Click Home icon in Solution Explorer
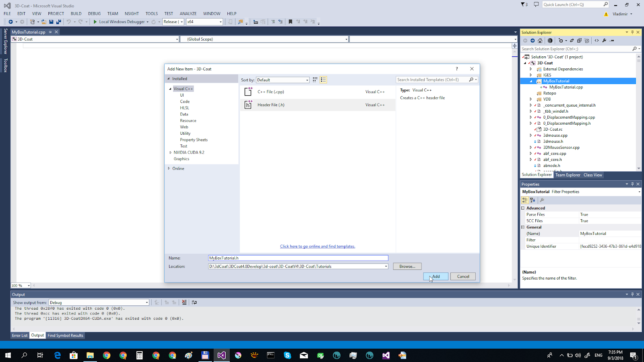The width and height of the screenshot is (644, 362). pos(540,41)
